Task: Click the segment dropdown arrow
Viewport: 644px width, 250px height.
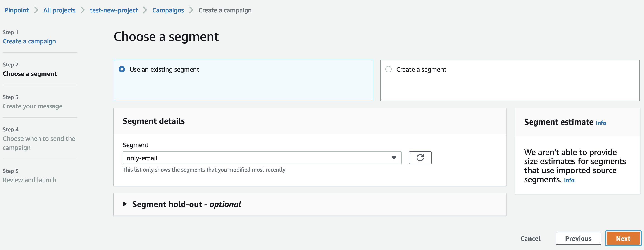Action: tap(394, 158)
